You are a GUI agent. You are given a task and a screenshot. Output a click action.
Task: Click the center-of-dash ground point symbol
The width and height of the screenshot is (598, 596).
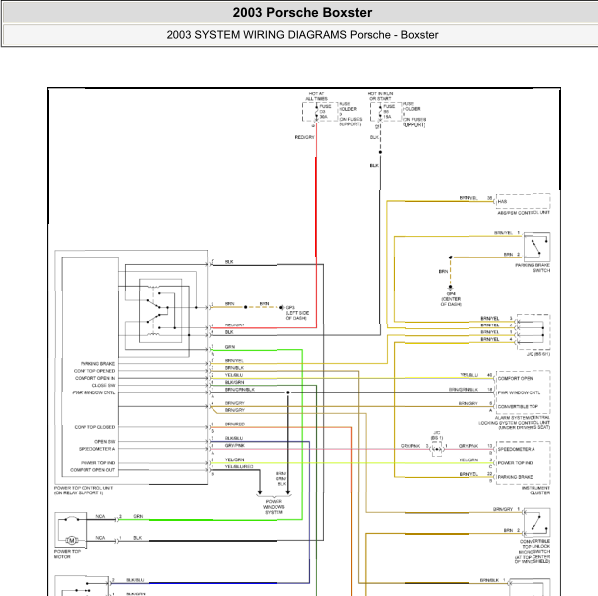click(x=451, y=287)
